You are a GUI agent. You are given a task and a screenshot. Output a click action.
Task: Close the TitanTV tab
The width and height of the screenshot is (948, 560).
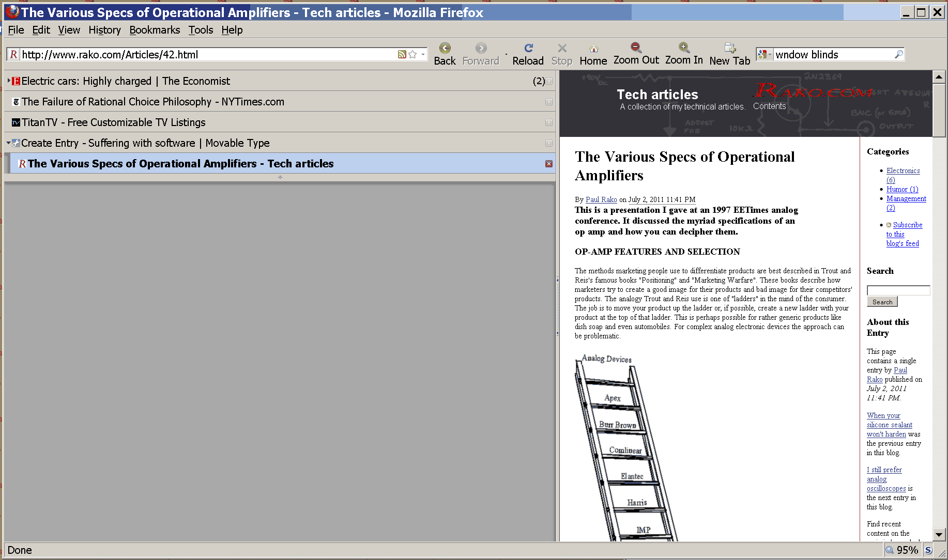549,122
